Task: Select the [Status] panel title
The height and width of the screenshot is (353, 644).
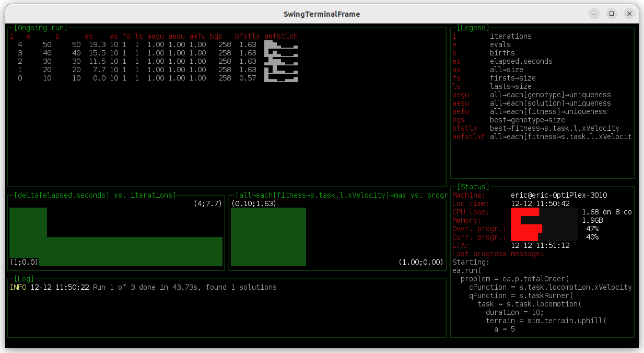Action: click(473, 187)
